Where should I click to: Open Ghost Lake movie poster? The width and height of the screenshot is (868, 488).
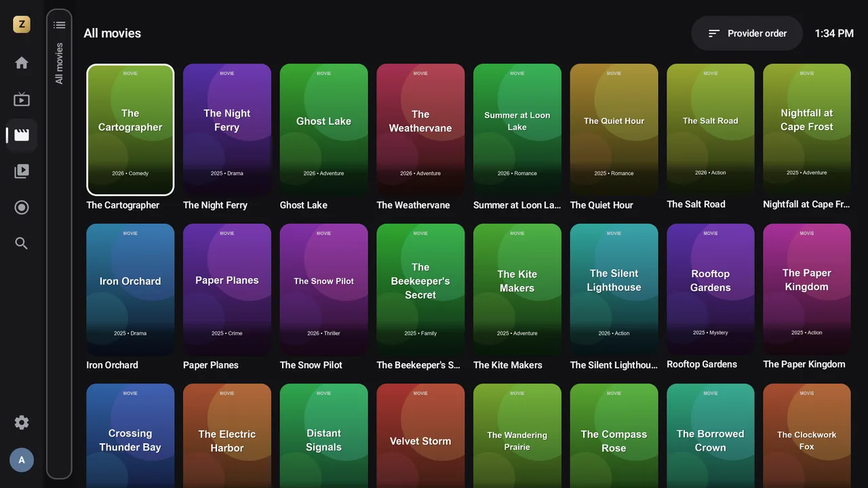click(324, 129)
